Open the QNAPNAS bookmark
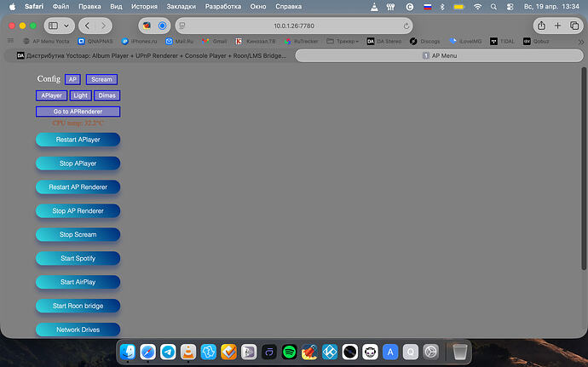The image size is (588, 367). 95,41
